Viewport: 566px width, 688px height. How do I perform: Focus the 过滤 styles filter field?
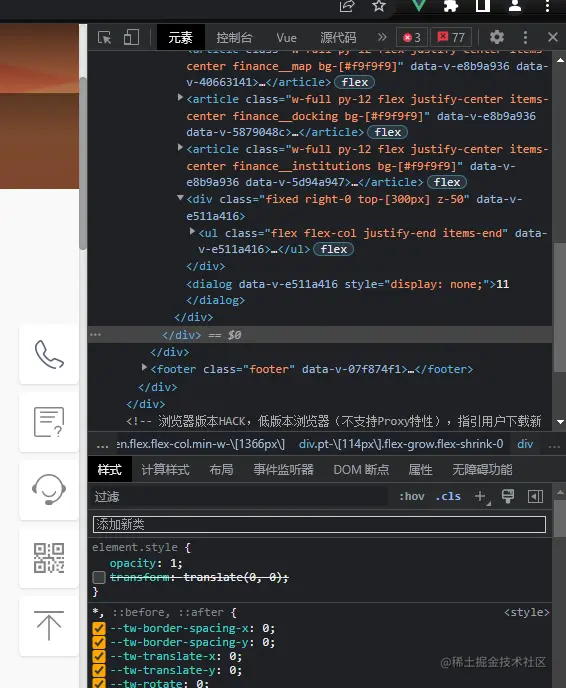tap(240, 497)
